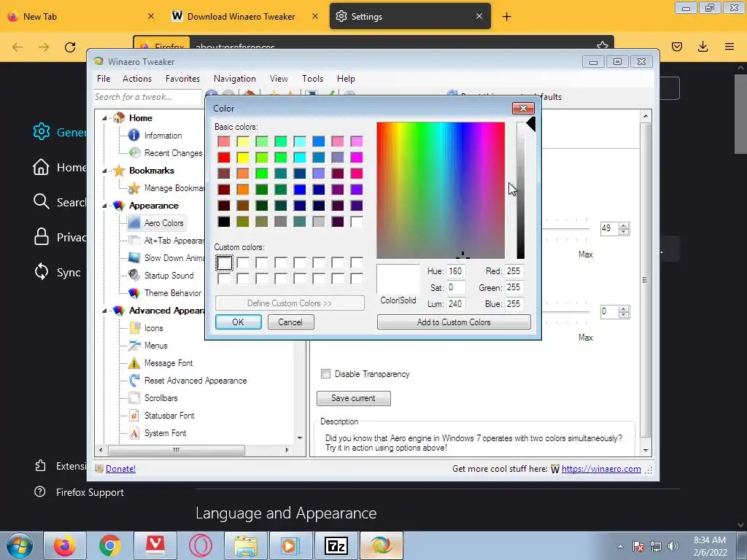This screenshot has height=560, width=747.
Task: Click the Message Font warning icon
Action: pos(134,363)
